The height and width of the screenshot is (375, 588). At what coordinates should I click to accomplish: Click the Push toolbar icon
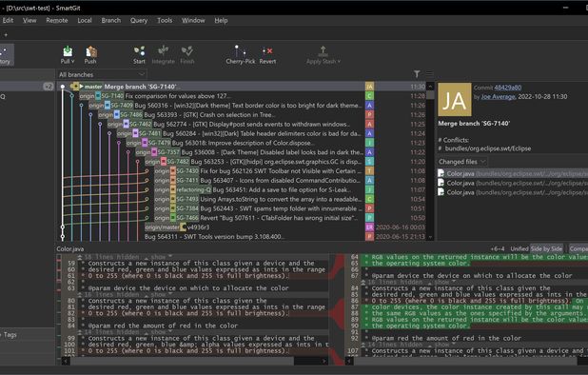coord(90,55)
